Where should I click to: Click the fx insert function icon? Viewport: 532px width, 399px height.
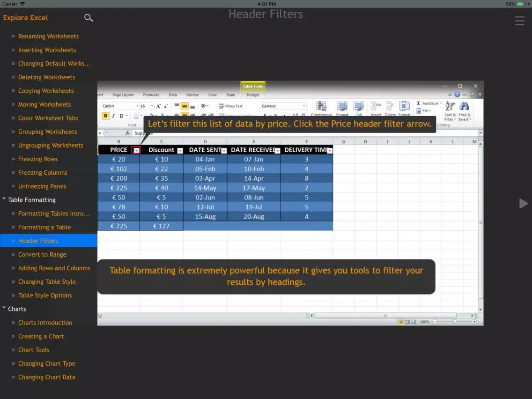[x=127, y=133]
